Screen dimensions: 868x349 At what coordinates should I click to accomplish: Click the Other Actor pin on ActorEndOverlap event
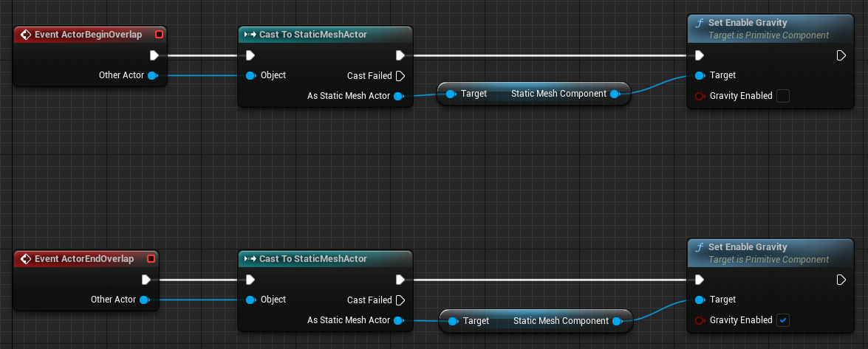pyautogui.click(x=145, y=300)
